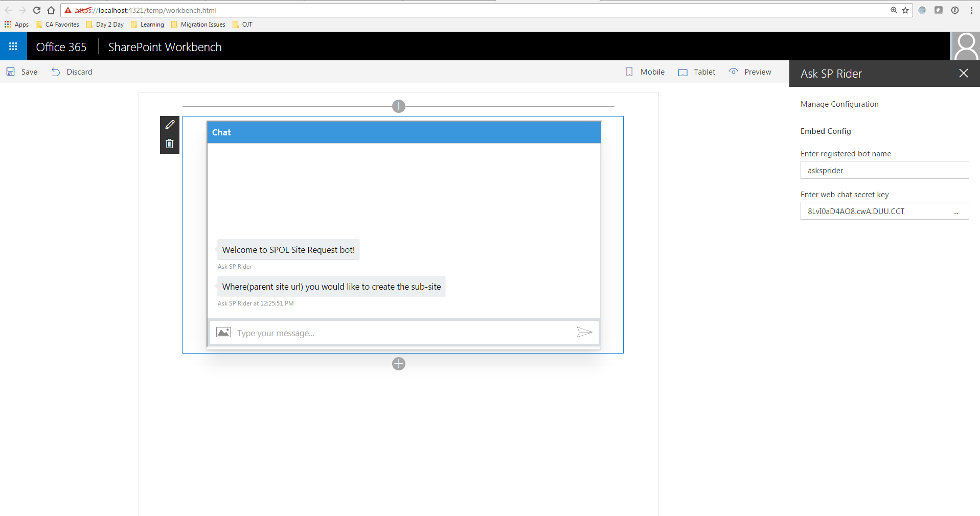Image resolution: width=980 pixels, height=516 pixels.
Task: Open Migration Issues bookmark folder
Action: 198,25
